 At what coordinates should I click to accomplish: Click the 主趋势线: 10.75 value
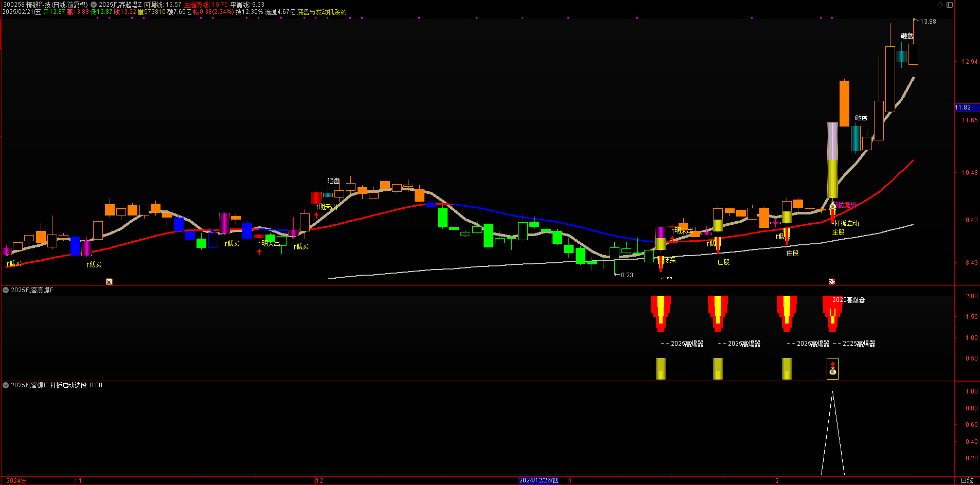pyautogui.click(x=206, y=5)
